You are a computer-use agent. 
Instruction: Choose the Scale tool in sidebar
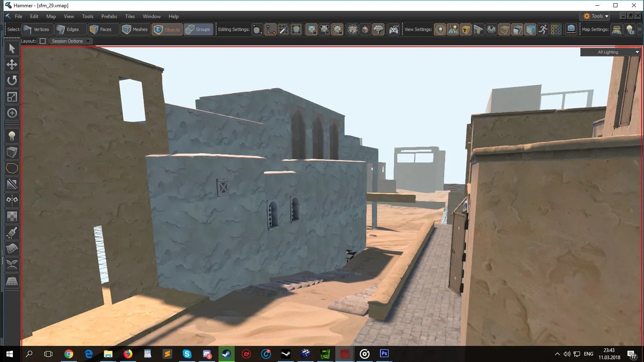click(x=12, y=97)
